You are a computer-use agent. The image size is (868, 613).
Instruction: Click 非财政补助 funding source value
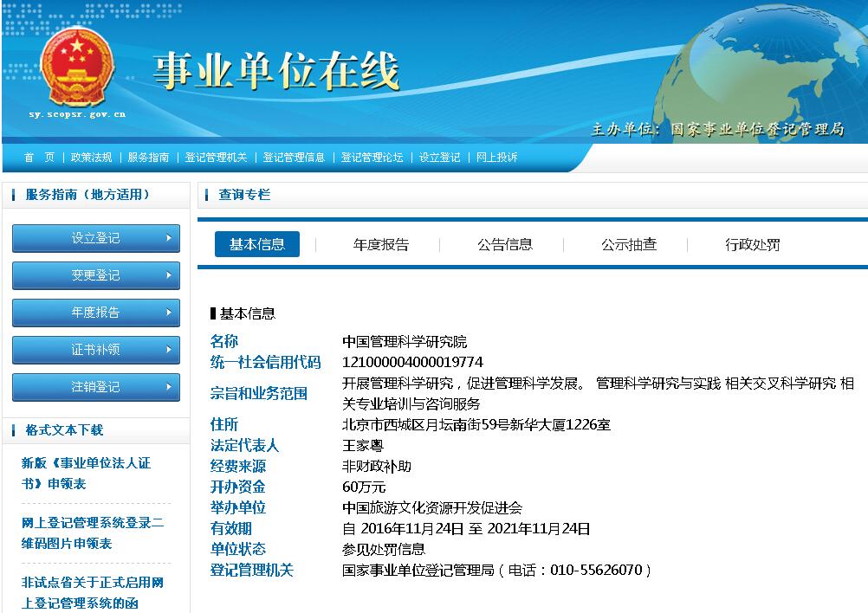377,466
